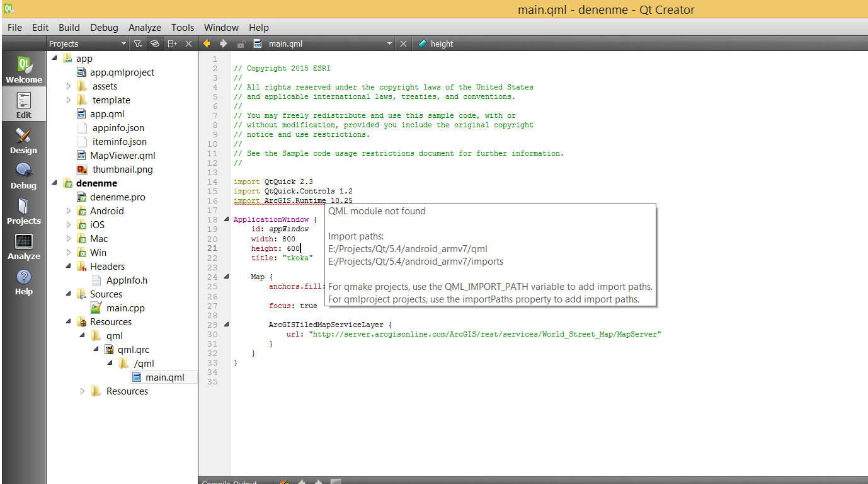Click the main.qml document icon in editor toolbar
The height and width of the screenshot is (484, 868).
click(x=258, y=43)
